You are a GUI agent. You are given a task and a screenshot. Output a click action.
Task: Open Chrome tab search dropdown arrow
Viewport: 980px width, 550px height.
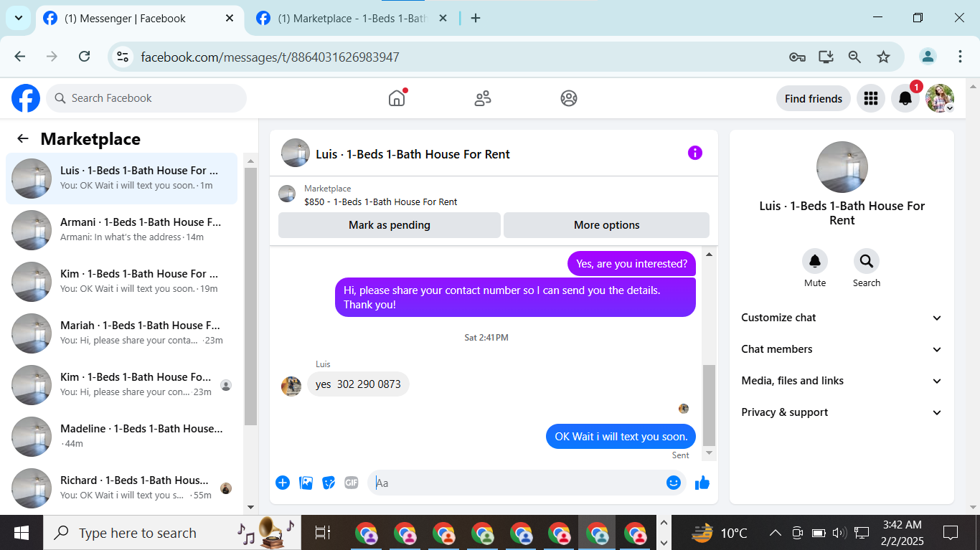(18, 18)
